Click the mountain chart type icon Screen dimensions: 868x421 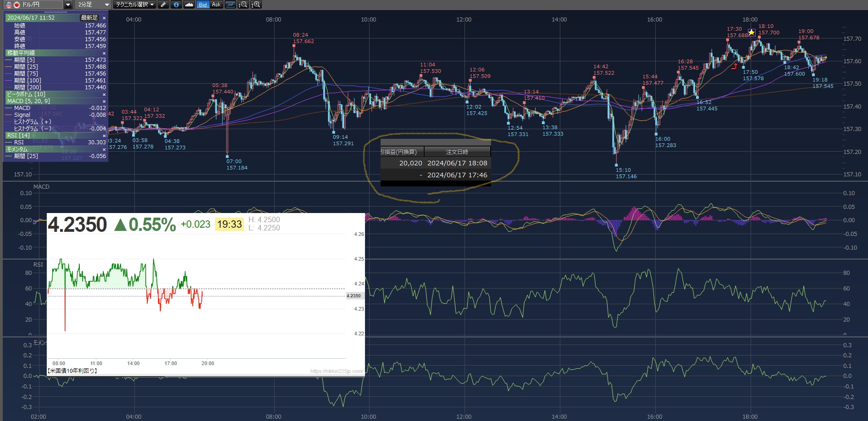click(x=189, y=5)
